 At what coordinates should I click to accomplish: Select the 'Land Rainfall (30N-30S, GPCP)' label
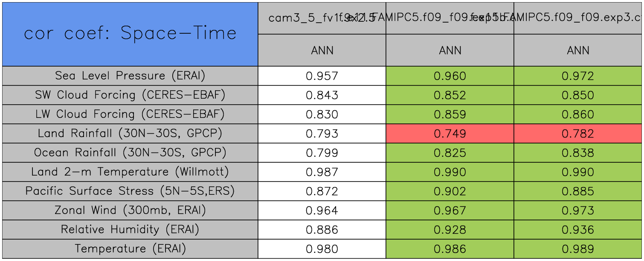point(130,134)
